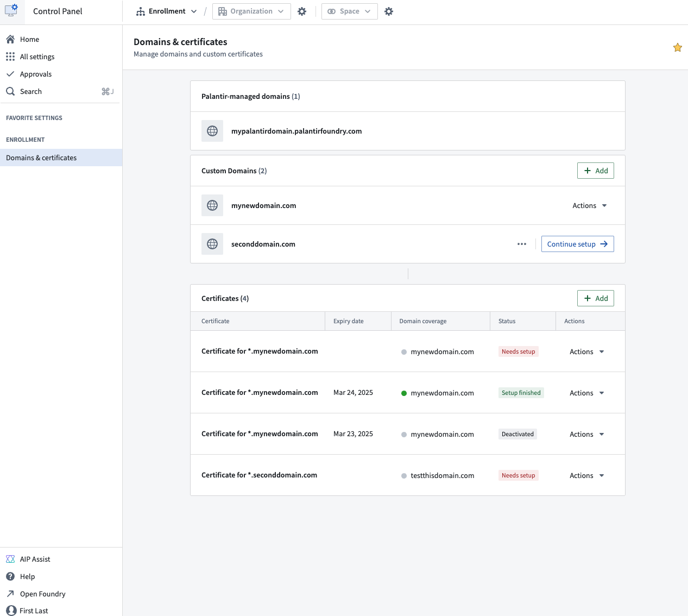Click the user avatar icon
Viewport: 688px width, 616px height.
point(11,611)
